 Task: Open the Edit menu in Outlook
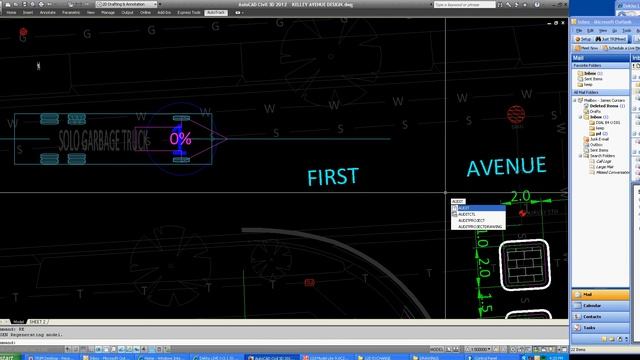(x=590, y=31)
